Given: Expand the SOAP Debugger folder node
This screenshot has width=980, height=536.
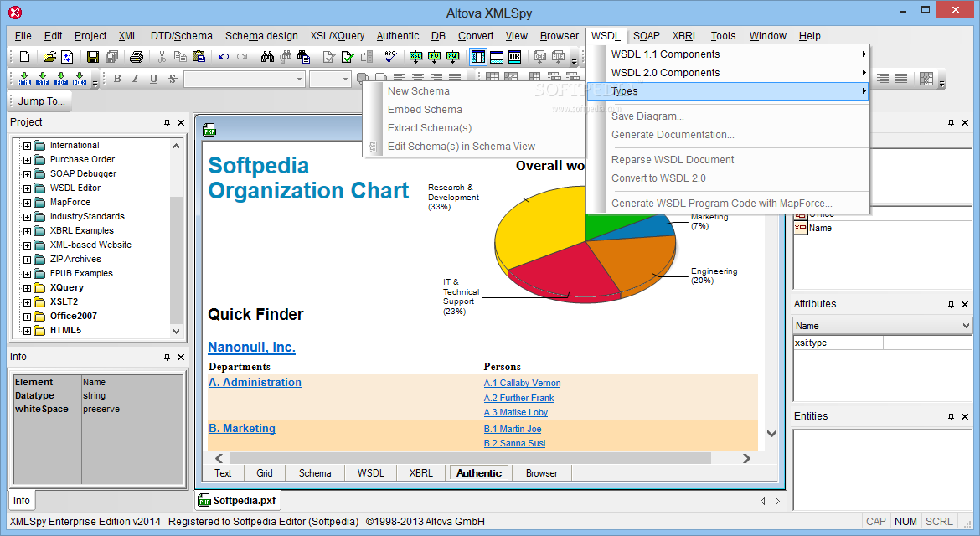Looking at the screenshot, I should [x=27, y=174].
